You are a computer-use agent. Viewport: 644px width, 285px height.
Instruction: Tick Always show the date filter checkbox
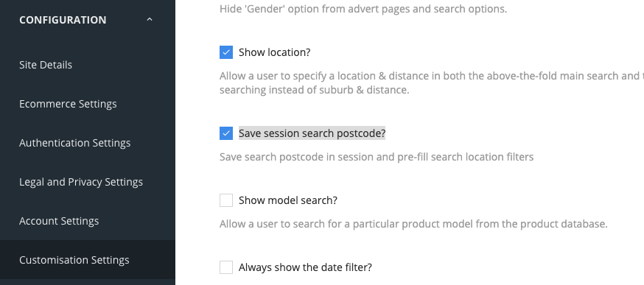(226, 267)
